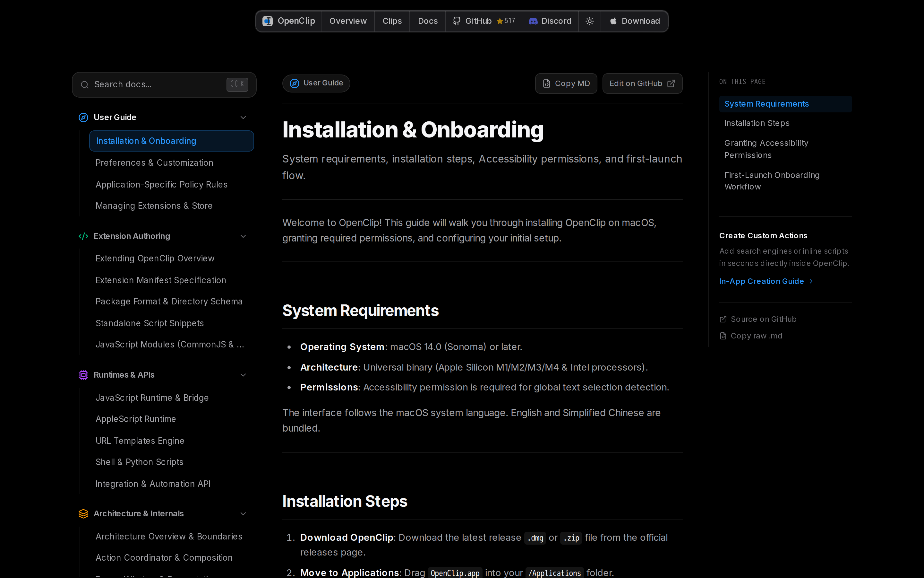Click the Architecture & Internals section heading
924x578 pixels.
139,514
